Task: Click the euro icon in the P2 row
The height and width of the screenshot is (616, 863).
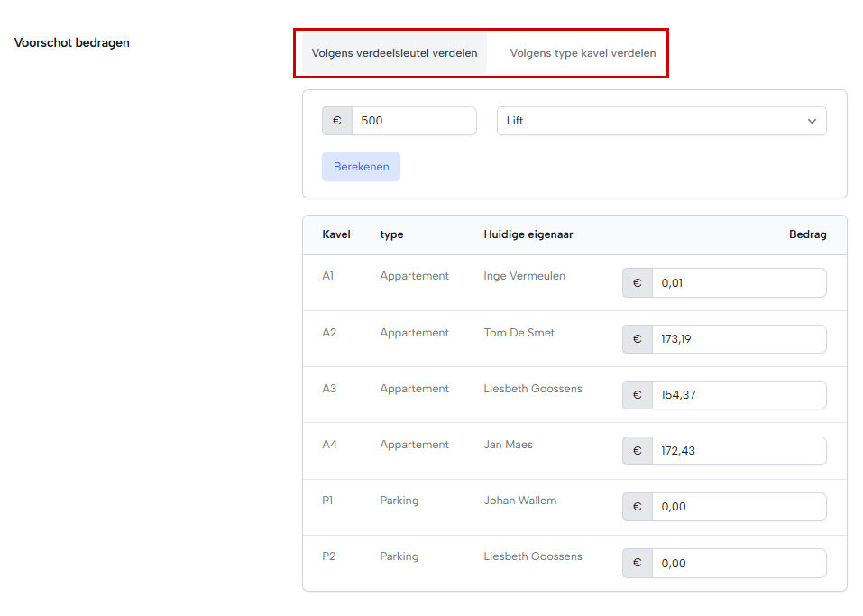Action: click(638, 563)
